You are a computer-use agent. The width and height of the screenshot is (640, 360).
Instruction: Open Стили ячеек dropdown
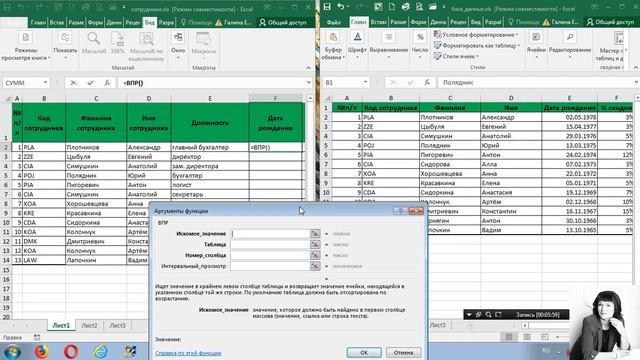tap(456, 56)
